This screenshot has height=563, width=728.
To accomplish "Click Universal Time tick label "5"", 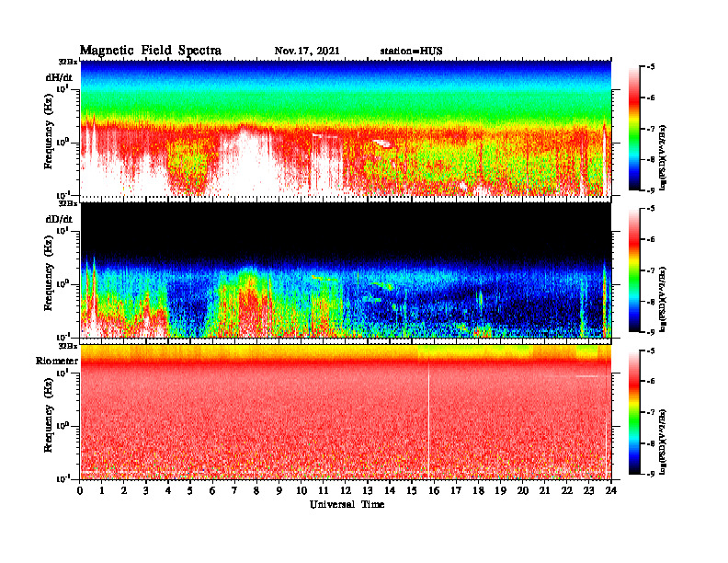I will (190, 491).
